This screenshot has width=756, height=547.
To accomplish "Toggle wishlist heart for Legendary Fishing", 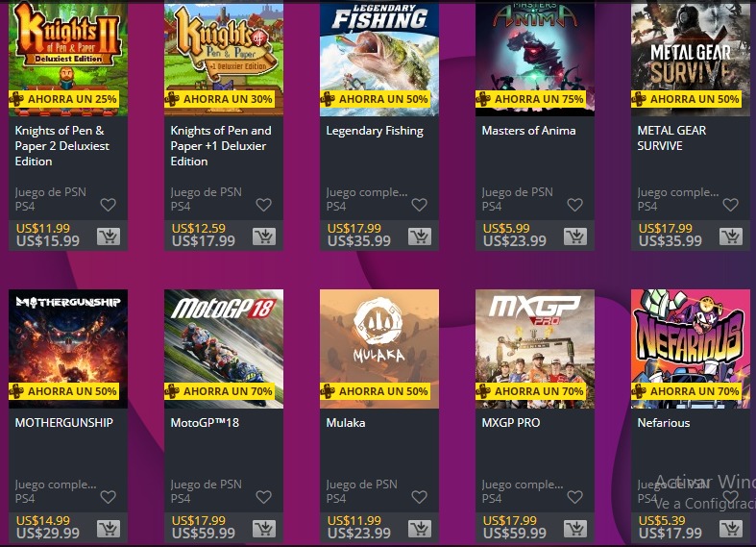I will 420,205.
